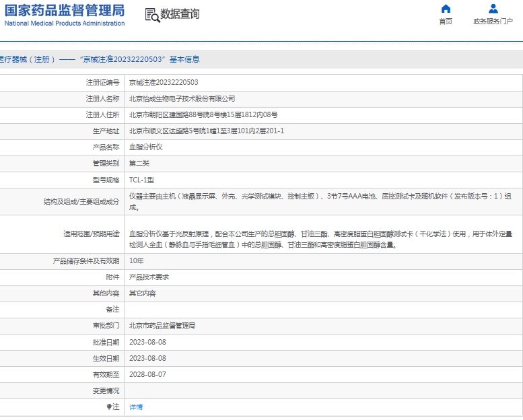Click the National Medical Products Administration logo

coord(65,15)
